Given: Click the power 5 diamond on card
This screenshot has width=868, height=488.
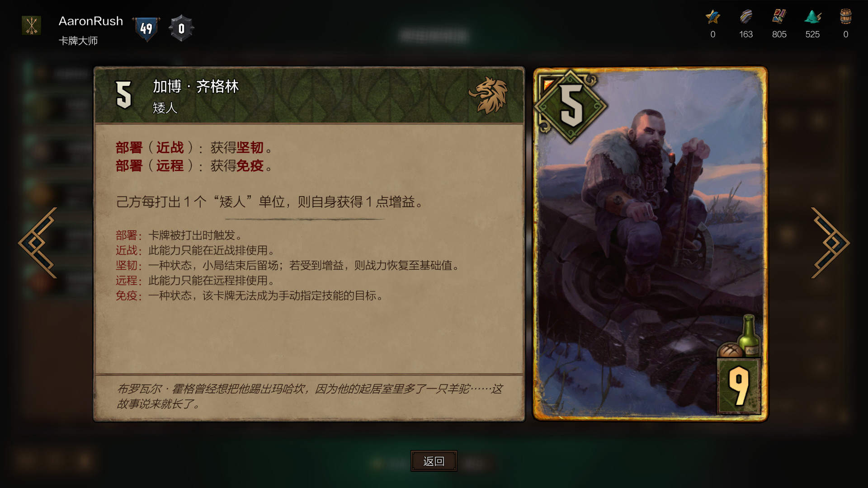Looking at the screenshot, I should (571, 107).
